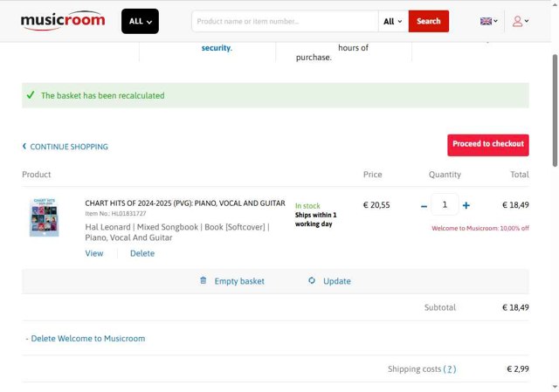Screen dimensions: 559x392
Task: Expand the All search filter dropdown
Action: pos(393,21)
